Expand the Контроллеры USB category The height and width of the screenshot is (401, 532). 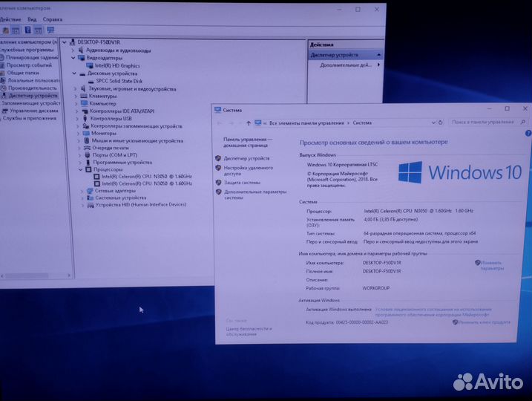tap(76, 119)
